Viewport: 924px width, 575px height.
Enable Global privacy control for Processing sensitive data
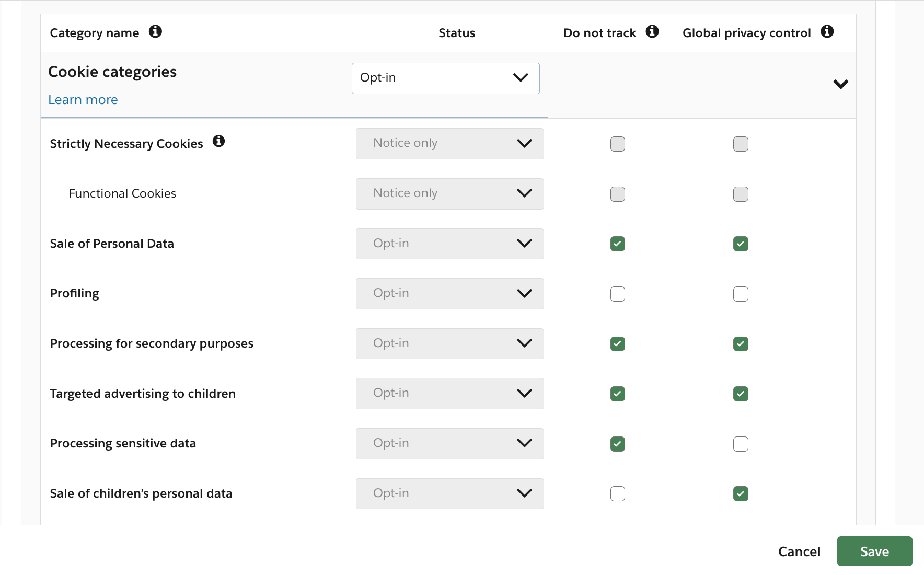click(741, 444)
